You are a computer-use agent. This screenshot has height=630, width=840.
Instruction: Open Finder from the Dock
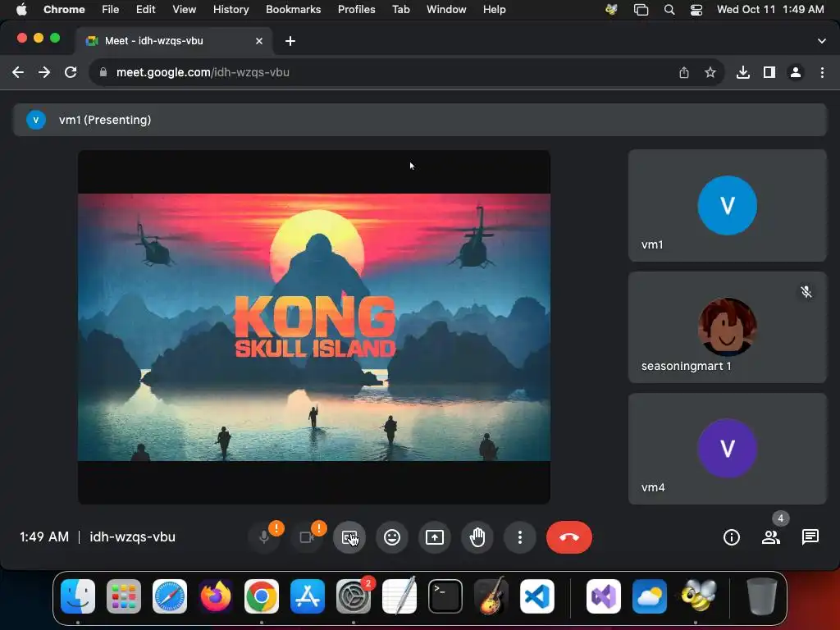click(x=78, y=596)
